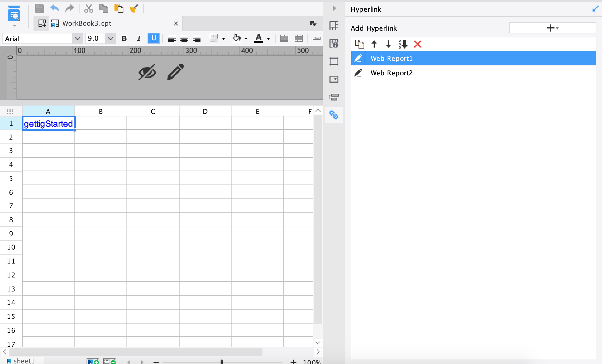Undo the last action

pos(55,9)
